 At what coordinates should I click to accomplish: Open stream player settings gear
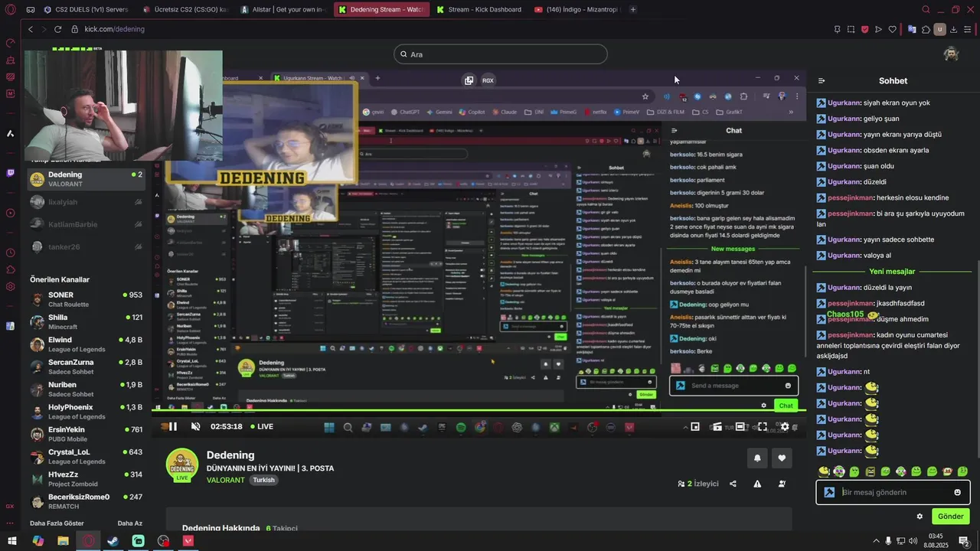(785, 427)
